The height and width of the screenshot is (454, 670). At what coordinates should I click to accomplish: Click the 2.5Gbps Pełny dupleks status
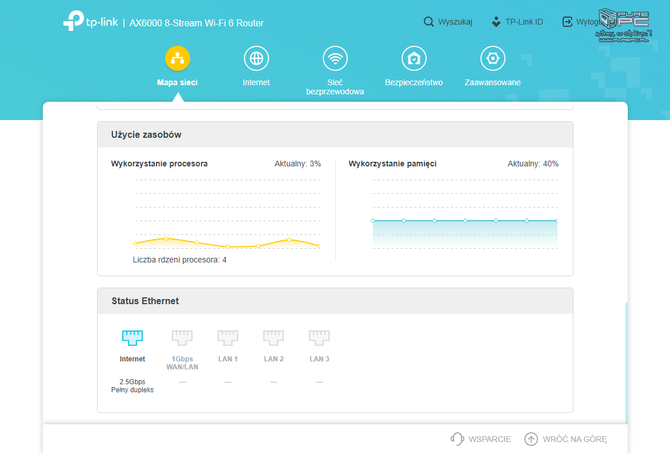(x=132, y=386)
